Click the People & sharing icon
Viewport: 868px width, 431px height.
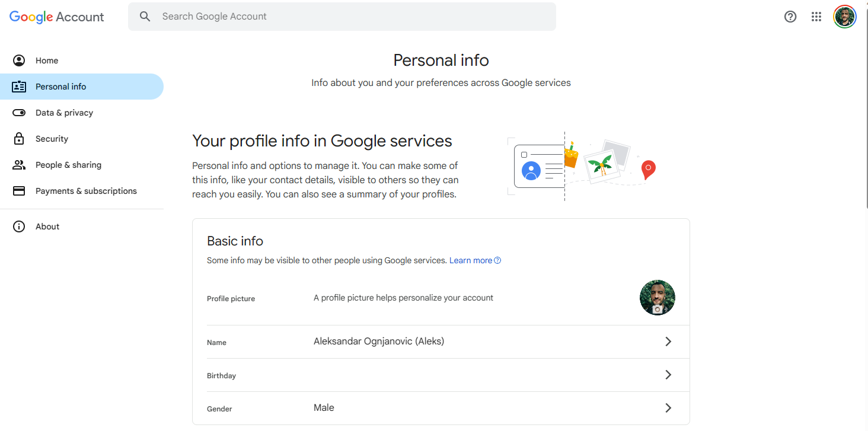(19, 165)
